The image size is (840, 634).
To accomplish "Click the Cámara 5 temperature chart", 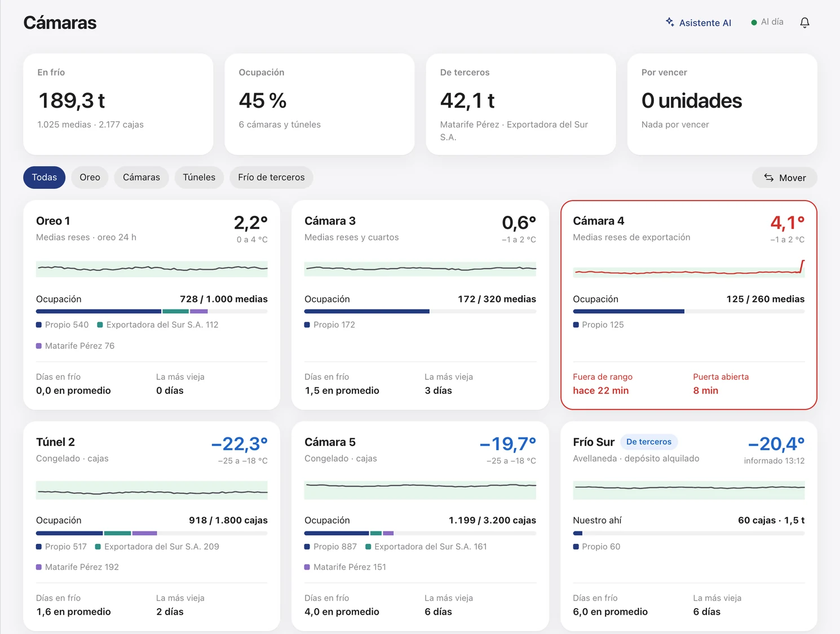I will click(420, 490).
